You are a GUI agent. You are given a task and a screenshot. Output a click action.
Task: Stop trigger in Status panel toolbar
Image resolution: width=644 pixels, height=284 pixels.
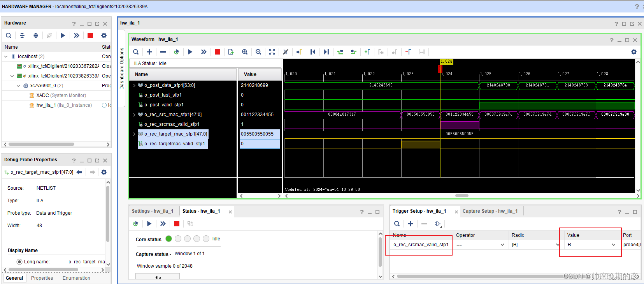(177, 224)
